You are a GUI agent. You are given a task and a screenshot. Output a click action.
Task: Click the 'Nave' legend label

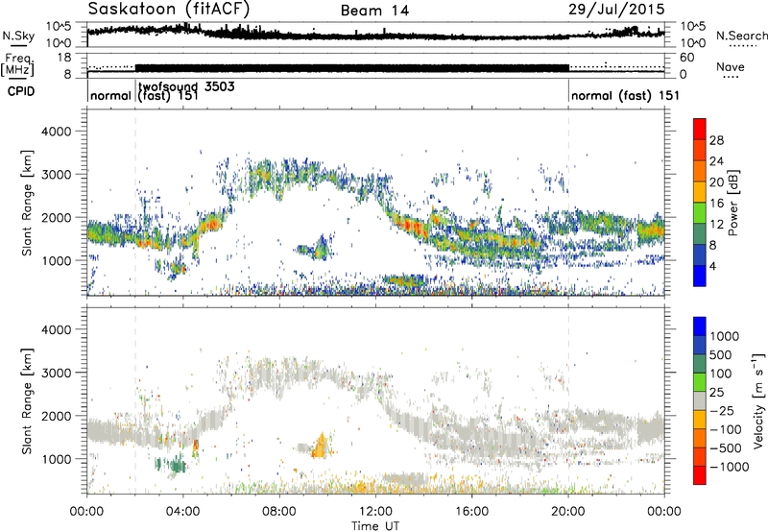(731, 67)
